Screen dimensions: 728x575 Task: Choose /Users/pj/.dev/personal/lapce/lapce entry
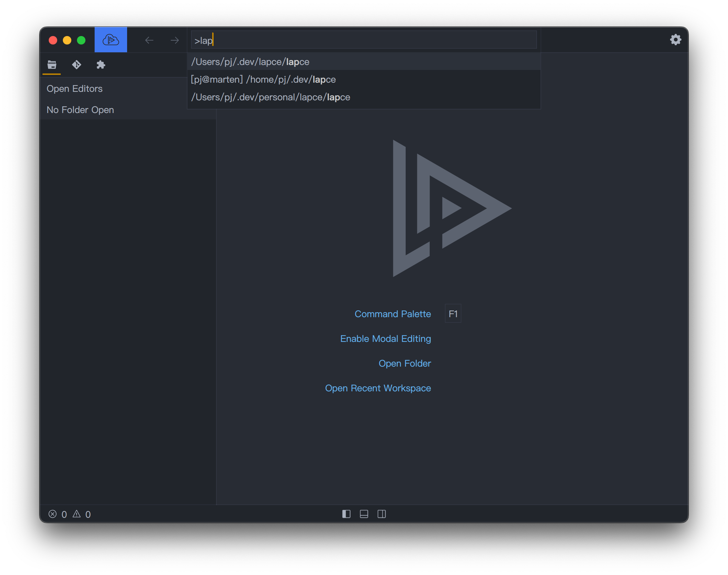coord(270,97)
